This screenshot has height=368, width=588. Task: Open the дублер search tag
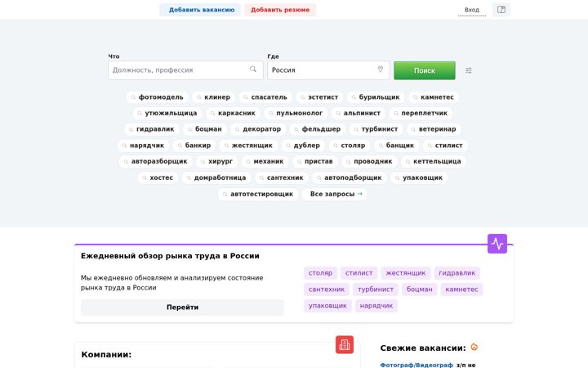pyautogui.click(x=303, y=146)
